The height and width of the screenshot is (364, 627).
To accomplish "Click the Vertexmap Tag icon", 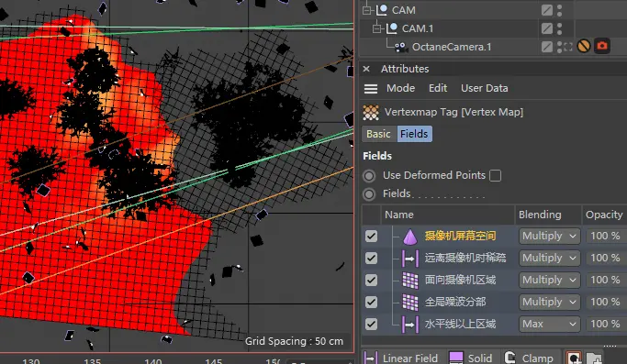I will point(371,112).
